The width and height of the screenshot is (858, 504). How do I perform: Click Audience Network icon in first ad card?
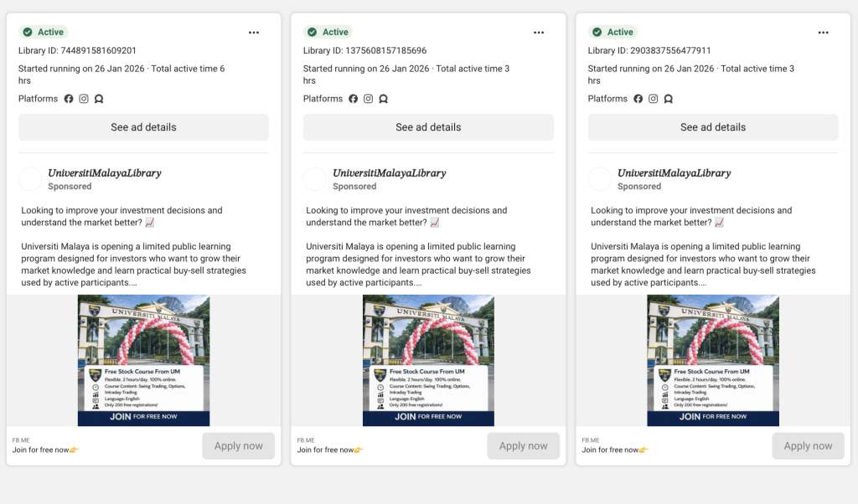99,99
